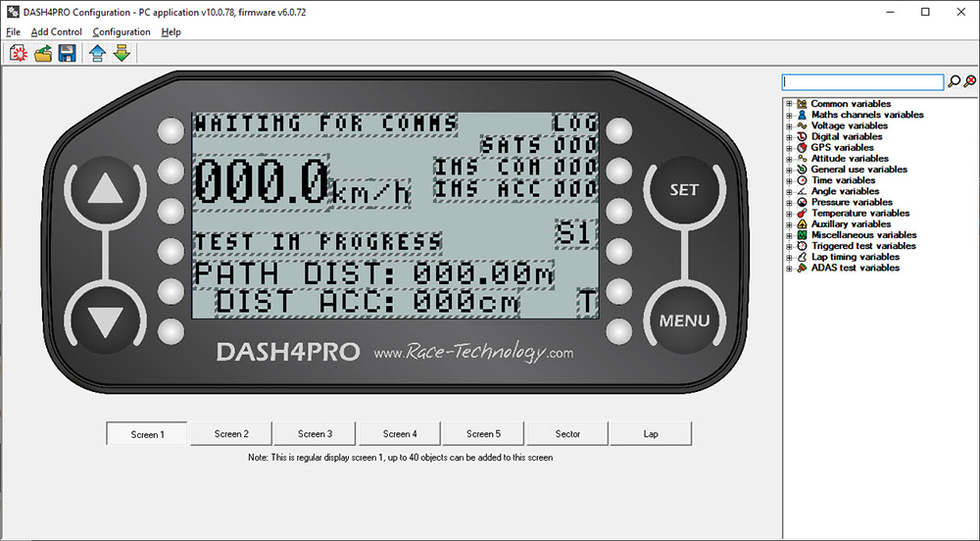The image size is (980, 541).
Task: Click the green down arrow toolbar icon
Action: pyautogui.click(x=121, y=53)
